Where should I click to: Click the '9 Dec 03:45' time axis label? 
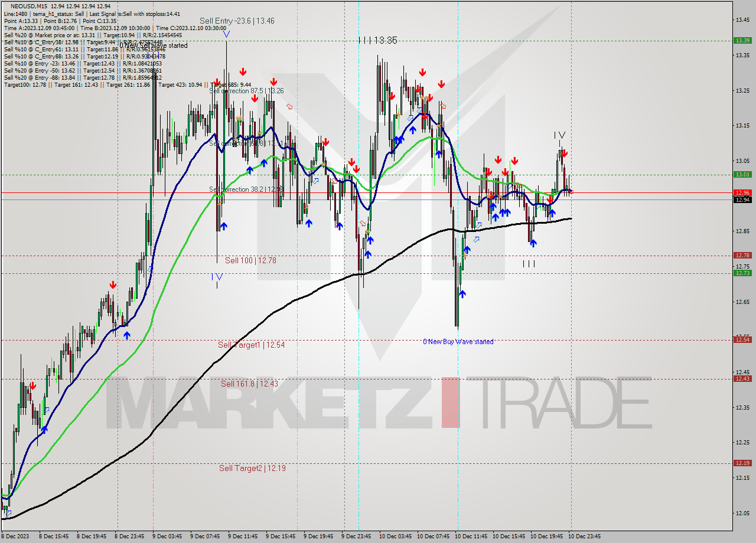click(x=168, y=537)
